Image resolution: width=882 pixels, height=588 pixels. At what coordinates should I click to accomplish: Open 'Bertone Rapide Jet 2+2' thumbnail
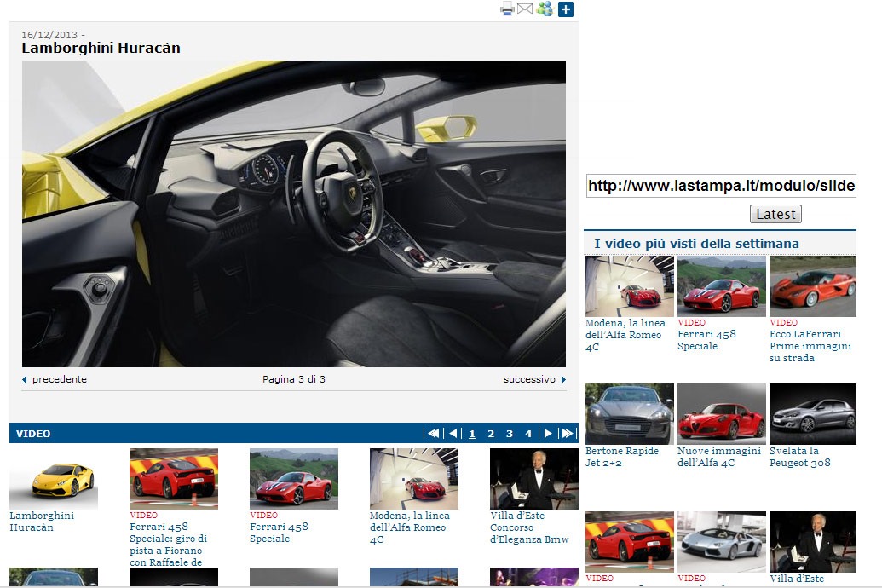[x=630, y=414]
